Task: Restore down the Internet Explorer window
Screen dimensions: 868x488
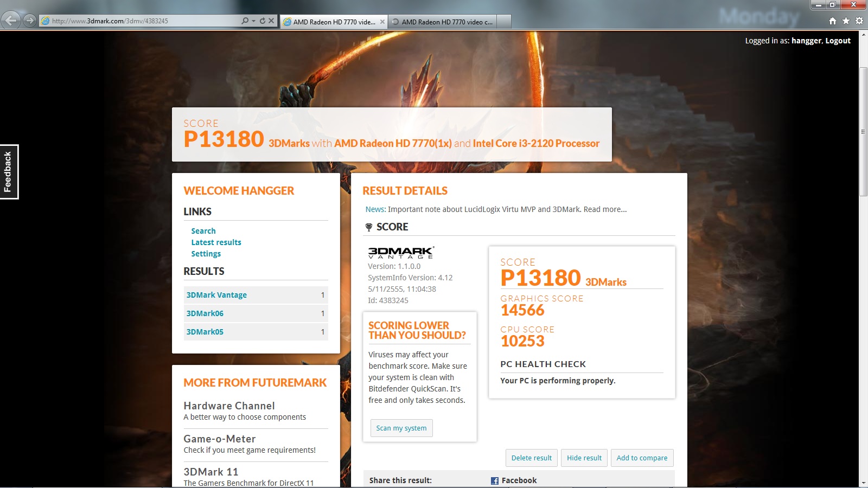Action: [x=833, y=5]
